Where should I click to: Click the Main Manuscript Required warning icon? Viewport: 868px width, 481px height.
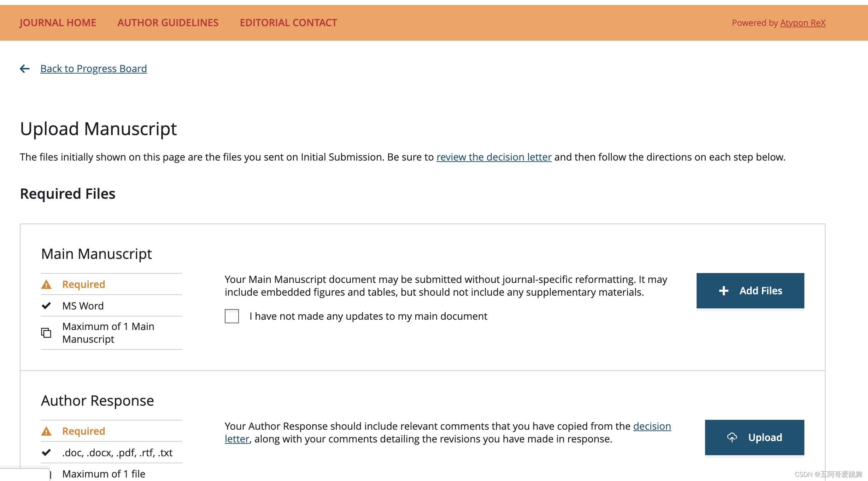pyautogui.click(x=46, y=284)
